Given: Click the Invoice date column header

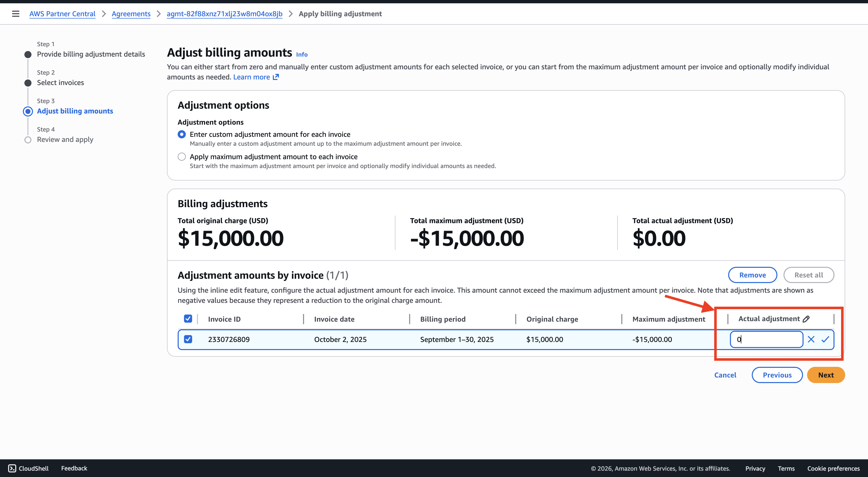Looking at the screenshot, I should (x=334, y=319).
